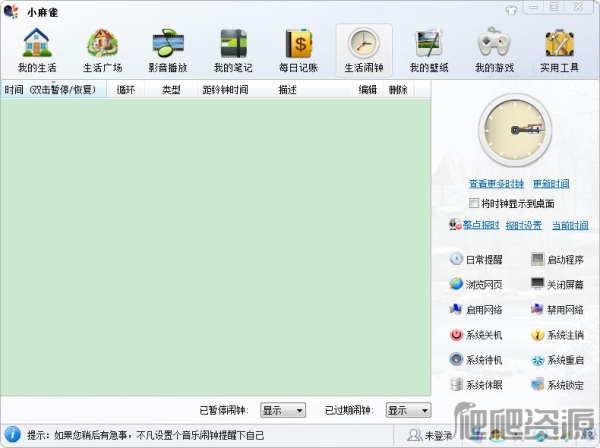This screenshot has height=448, width=600.
Task: Sort by 时间 column header
Action: pos(54,90)
